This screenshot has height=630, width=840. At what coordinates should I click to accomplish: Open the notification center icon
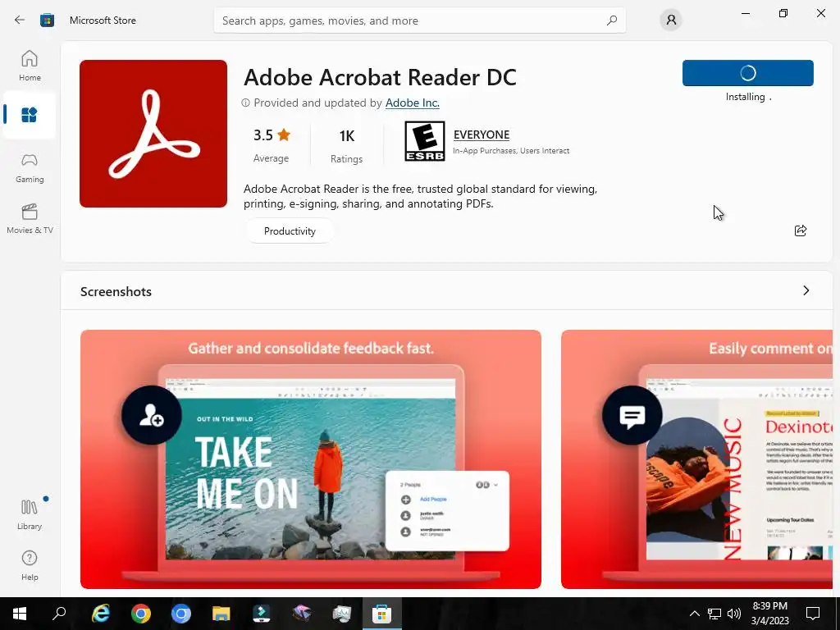813,614
